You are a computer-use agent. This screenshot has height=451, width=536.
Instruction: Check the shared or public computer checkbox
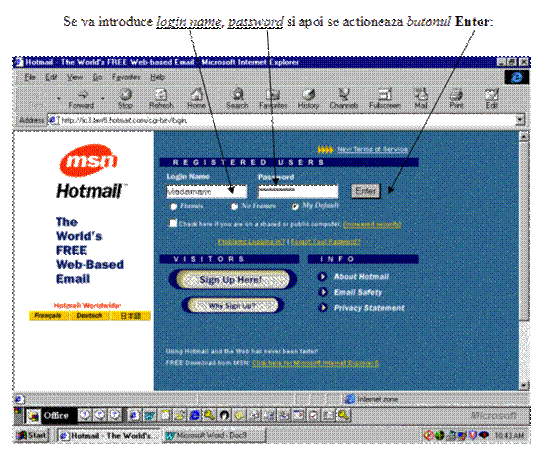(173, 224)
